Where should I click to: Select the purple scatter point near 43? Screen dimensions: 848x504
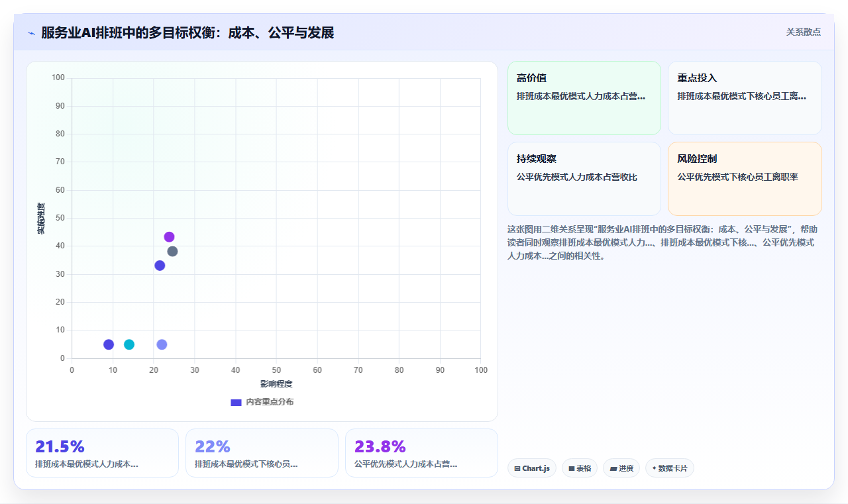169,237
